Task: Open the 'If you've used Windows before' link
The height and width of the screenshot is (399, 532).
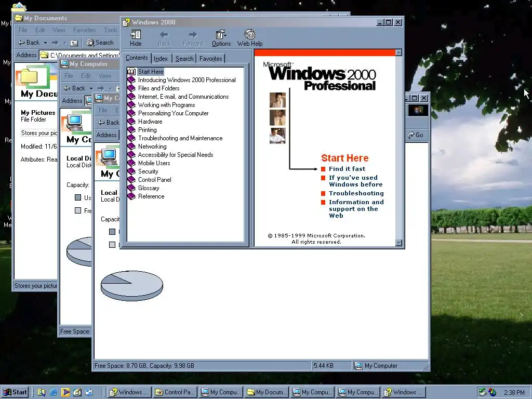Action: click(x=355, y=181)
